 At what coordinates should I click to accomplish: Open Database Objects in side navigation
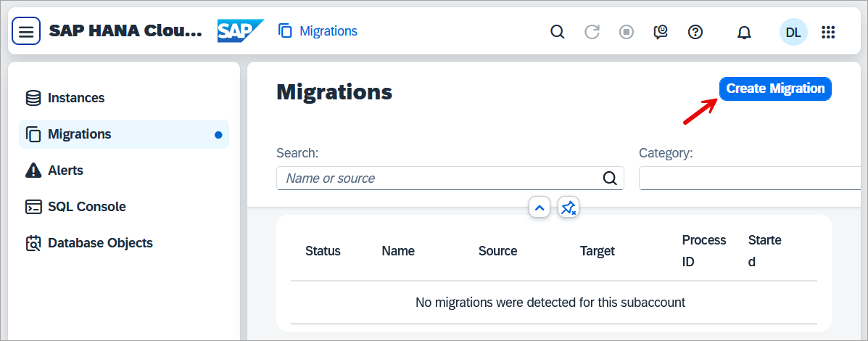124,243
